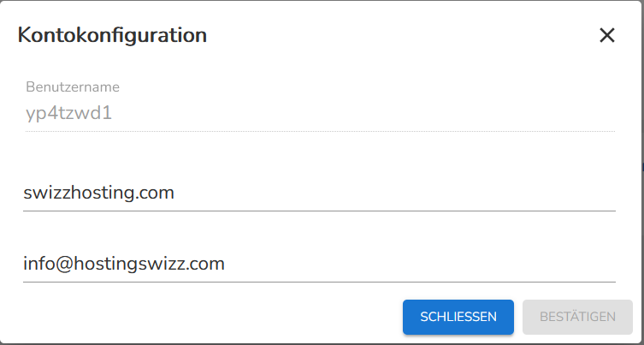Screen dimensions: 644x345
Task: Click the empty area right of the domain text
Action: tap(394, 193)
